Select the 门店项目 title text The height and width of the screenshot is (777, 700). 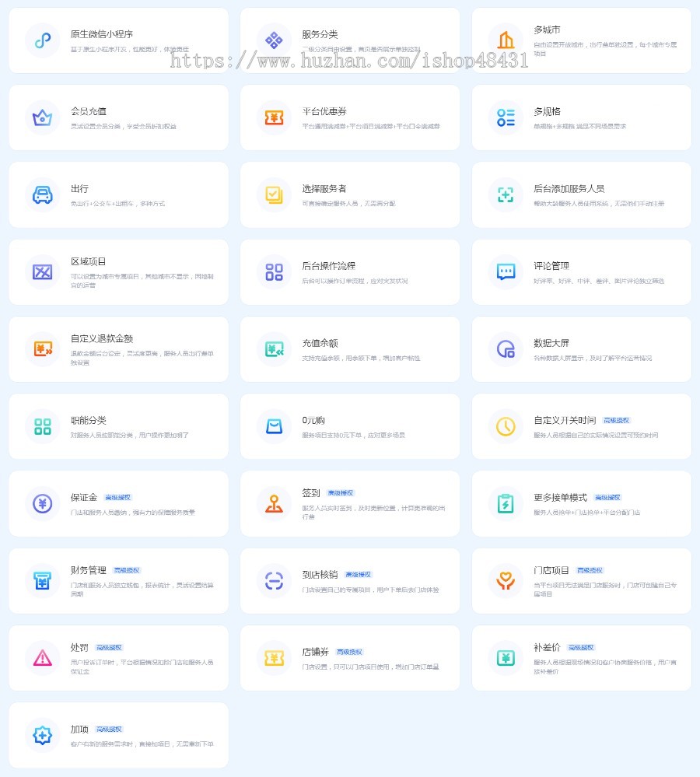coord(551,570)
